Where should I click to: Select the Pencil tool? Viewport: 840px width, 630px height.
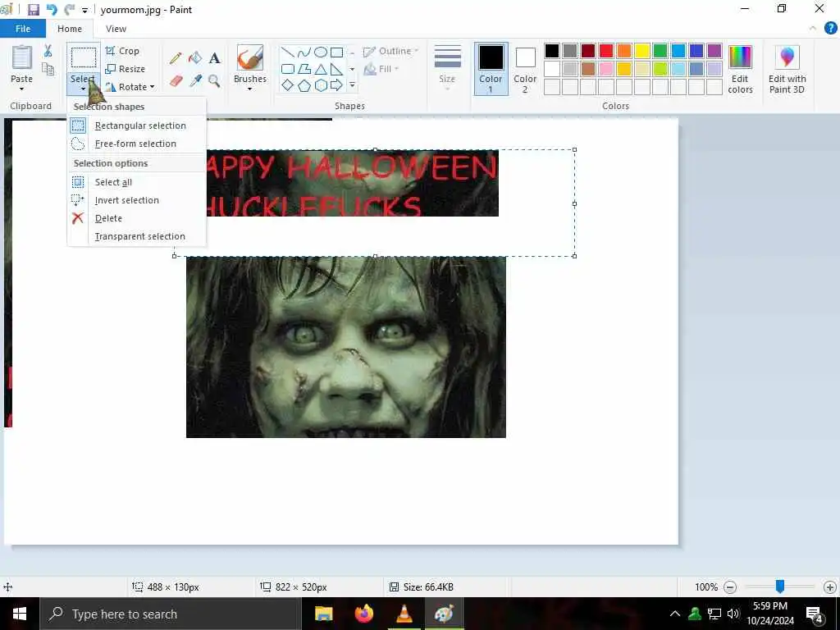(x=176, y=58)
